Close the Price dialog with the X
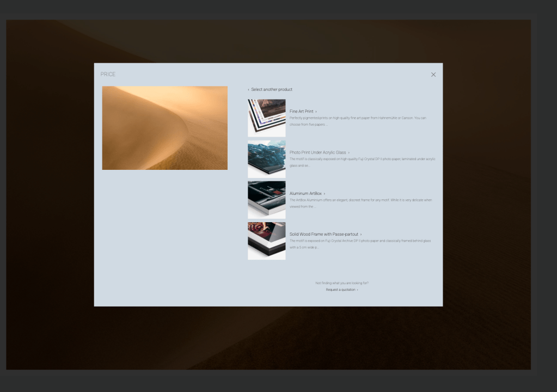The image size is (557, 392). coord(433,75)
